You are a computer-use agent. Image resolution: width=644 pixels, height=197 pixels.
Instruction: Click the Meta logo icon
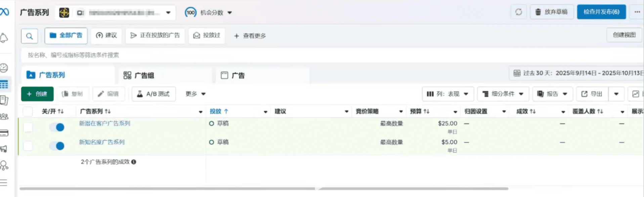[x=4, y=12]
